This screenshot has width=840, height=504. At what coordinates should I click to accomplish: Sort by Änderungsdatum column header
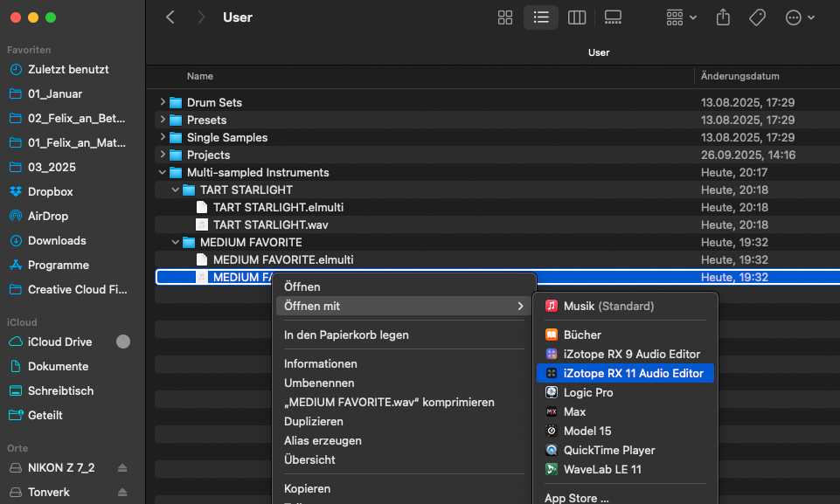pos(739,76)
